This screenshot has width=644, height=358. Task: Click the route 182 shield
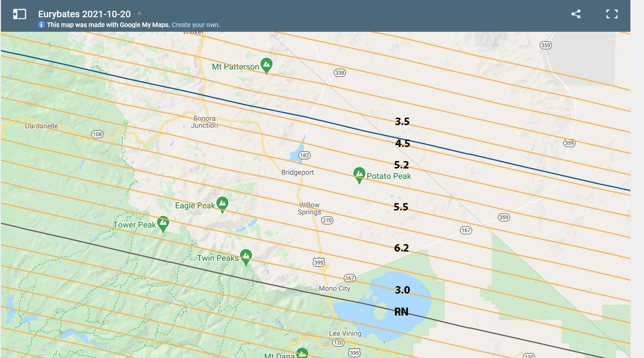305,155
